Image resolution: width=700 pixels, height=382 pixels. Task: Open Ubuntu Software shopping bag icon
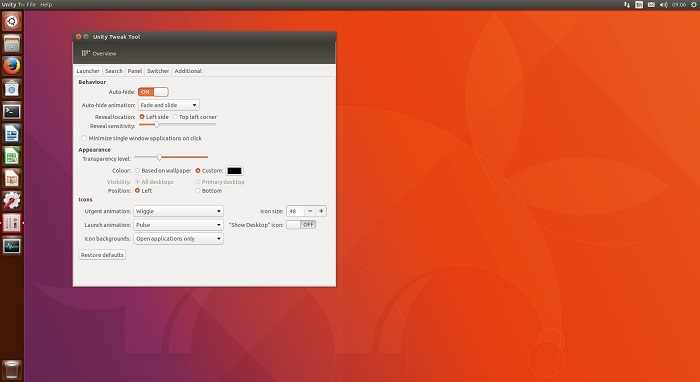coord(12,88)
